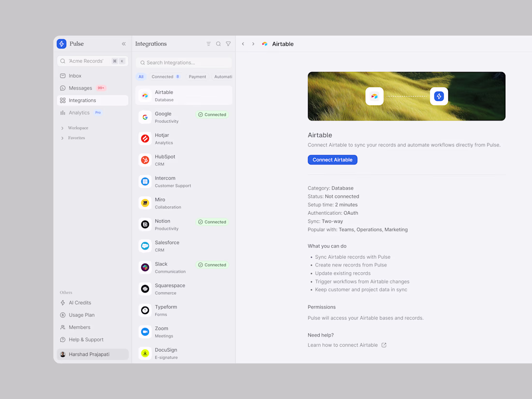Select the Connected filter tab
Viewport: 532px width, 399px height.
point(165,77)
